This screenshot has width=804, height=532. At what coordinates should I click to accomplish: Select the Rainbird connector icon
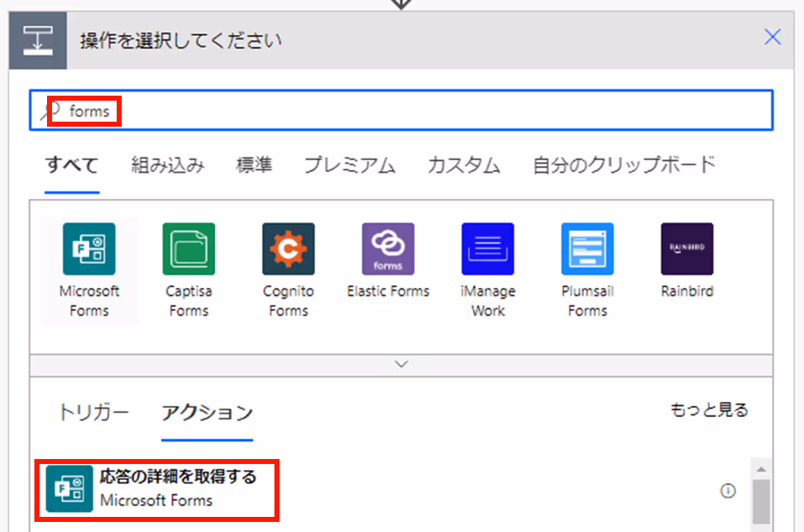[x=687, y=249]
